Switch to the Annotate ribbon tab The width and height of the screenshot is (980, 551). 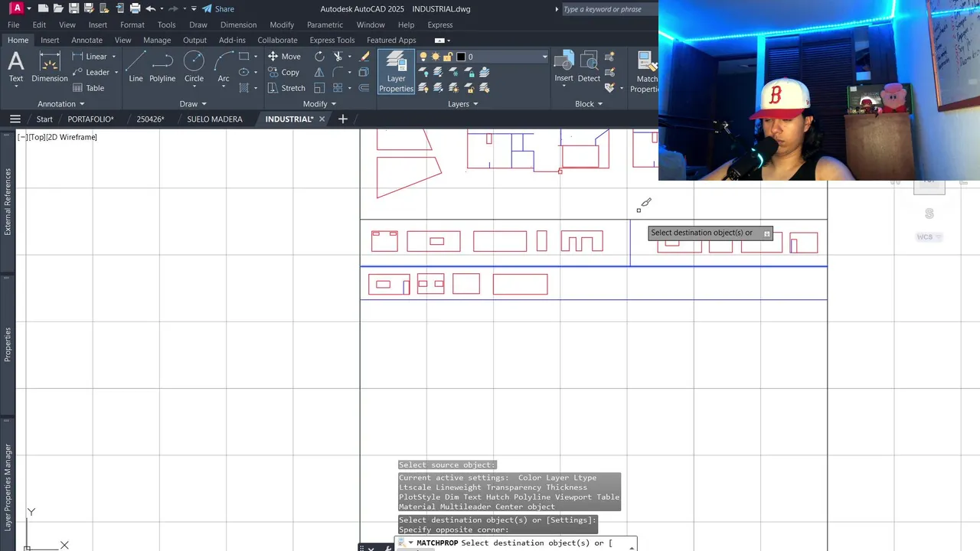point(87,40)
